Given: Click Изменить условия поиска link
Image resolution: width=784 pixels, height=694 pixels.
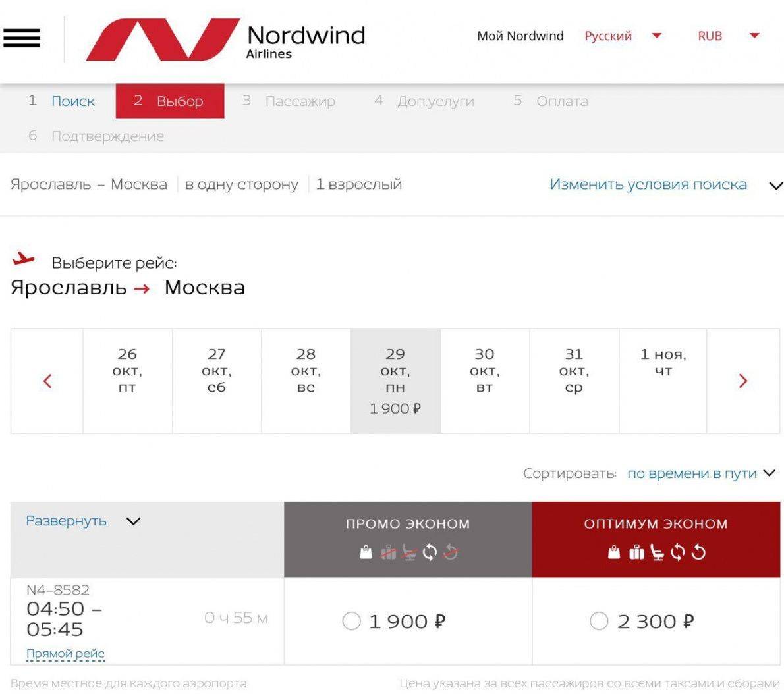Looking at the screenshot, I should click(x=648, y=184).
